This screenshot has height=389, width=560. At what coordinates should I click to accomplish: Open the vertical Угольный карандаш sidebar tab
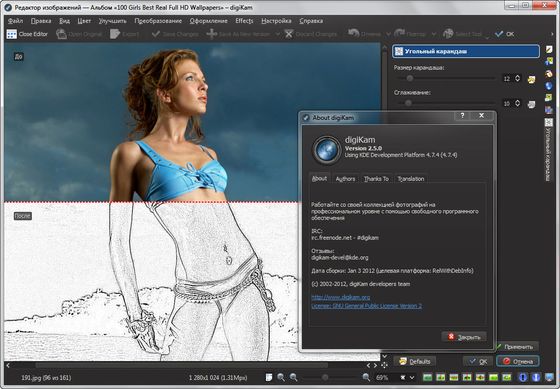[x=549, y=150]
